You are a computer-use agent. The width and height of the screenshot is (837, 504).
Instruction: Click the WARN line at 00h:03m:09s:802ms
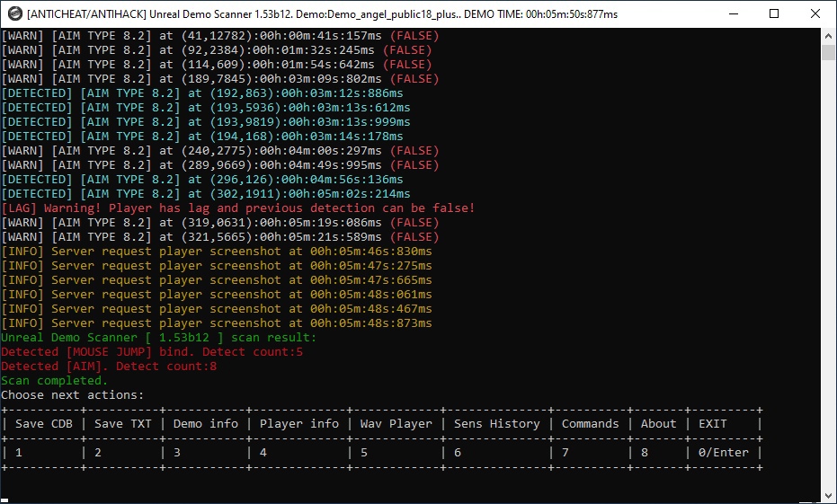(x=220, y=79)
